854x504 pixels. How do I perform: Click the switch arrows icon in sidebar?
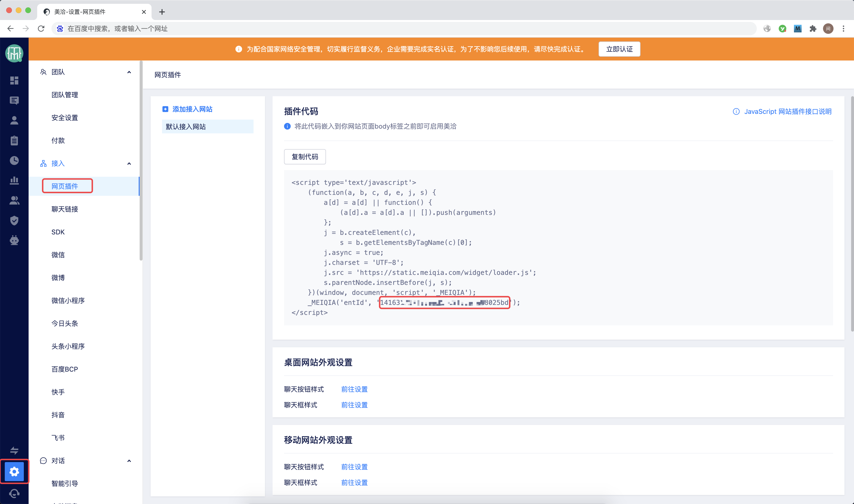14,451
